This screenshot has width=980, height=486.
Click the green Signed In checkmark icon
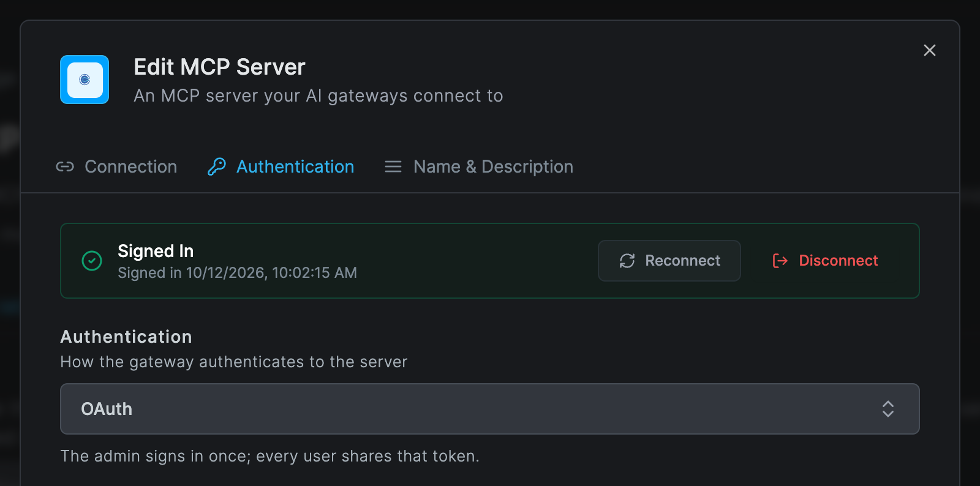(92, 261)
